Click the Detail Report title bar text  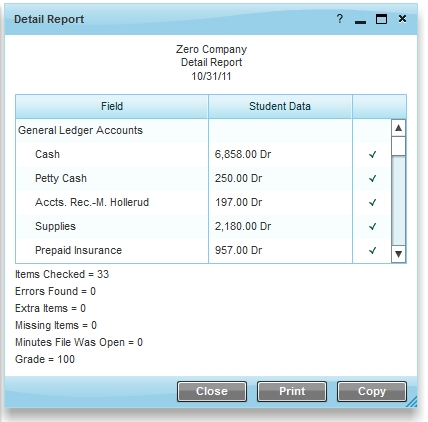point(49,19)
